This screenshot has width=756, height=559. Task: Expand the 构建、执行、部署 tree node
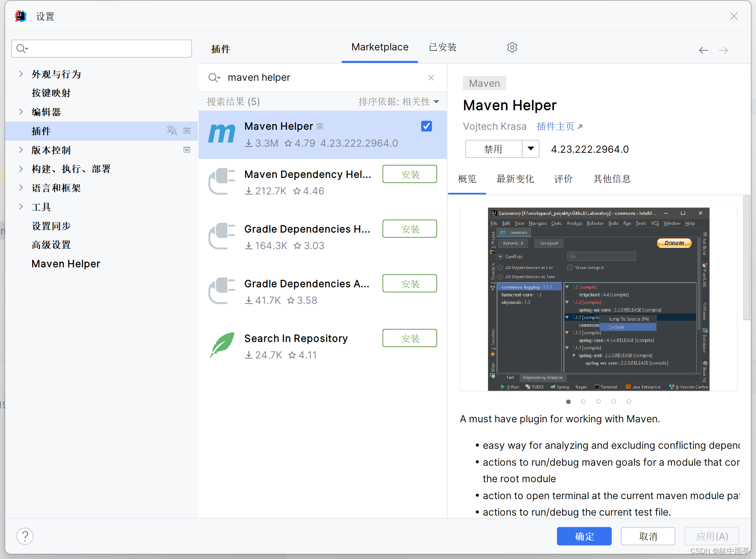[x=21, y=168]
